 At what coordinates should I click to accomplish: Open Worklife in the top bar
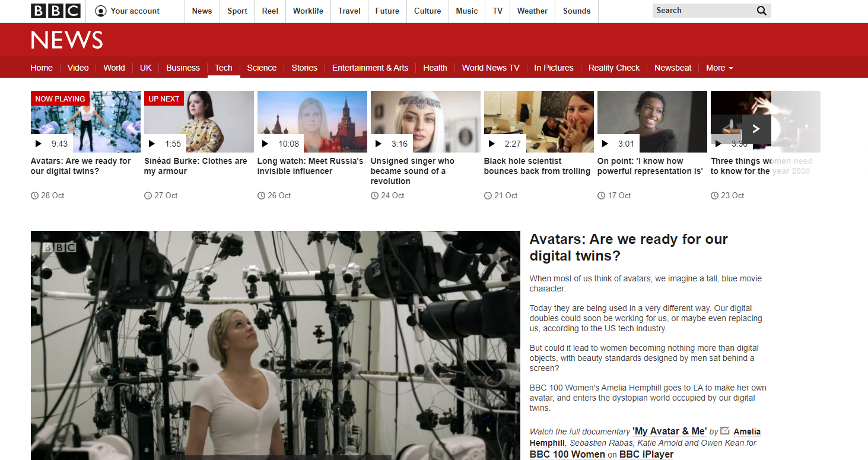(308, 11)
